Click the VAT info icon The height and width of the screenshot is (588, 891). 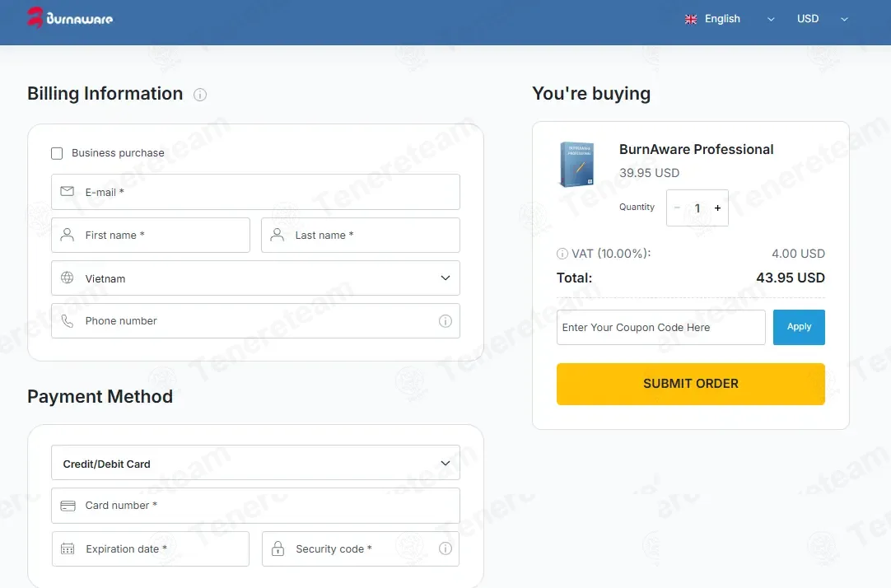click(562, 254)
